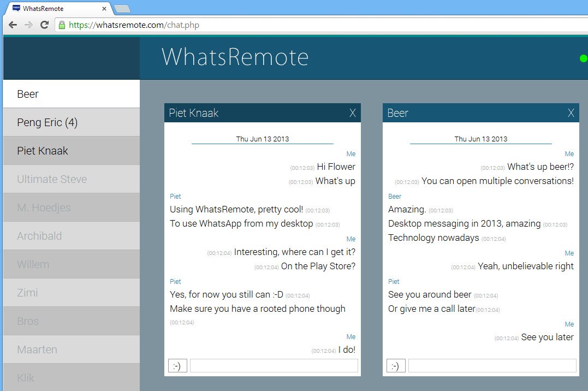Click "See you around beer" message
This screenshot has height=391, width=588.
pyautogui.click(x=430, y=294)
